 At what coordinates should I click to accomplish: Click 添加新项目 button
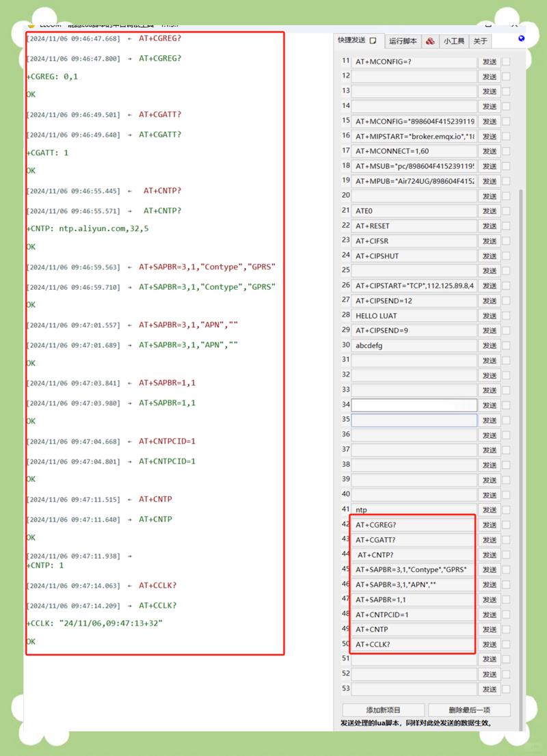click(x=384, y=710)
